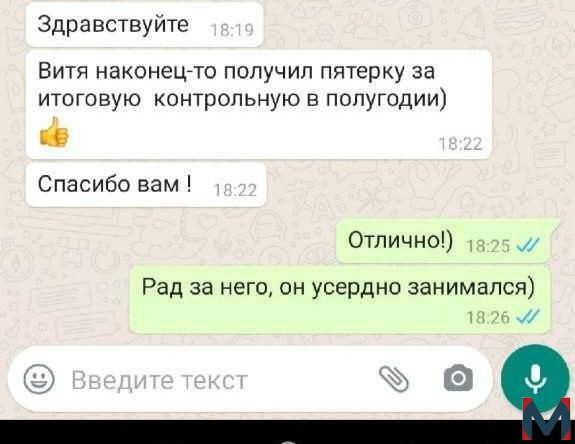Tap the "Рад за него" sent message
This screenshot has width=575, height=444.
[340, 300]
